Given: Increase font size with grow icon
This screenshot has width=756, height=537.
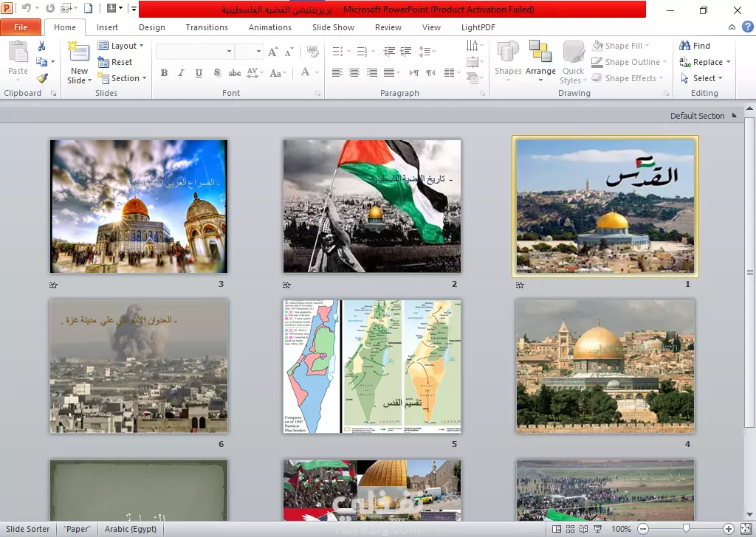Looking at the screenshot, I should (273, 52).
